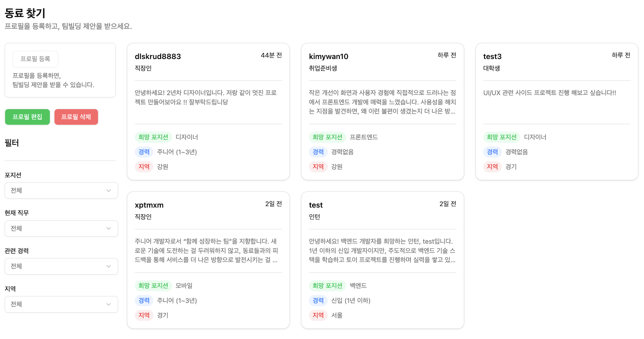
Task: Select the kimywan10 username heading
Action: (x=329, y=56)
